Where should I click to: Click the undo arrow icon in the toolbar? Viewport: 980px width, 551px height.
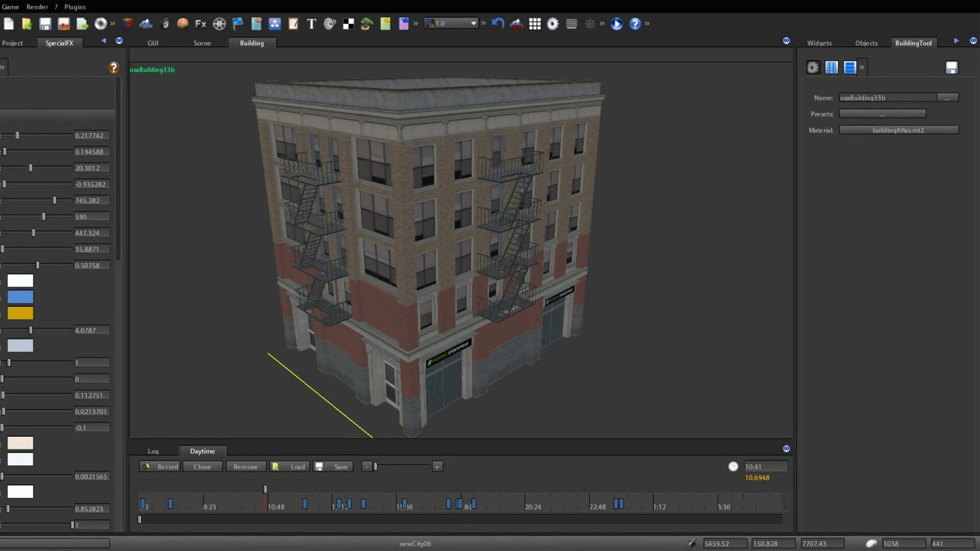tap(497, 23)
